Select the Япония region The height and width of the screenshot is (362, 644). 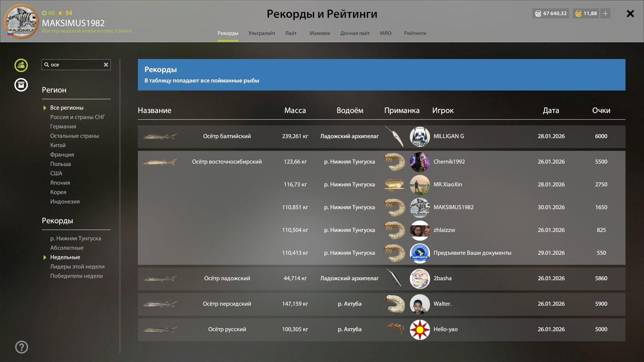click(60, 183)
